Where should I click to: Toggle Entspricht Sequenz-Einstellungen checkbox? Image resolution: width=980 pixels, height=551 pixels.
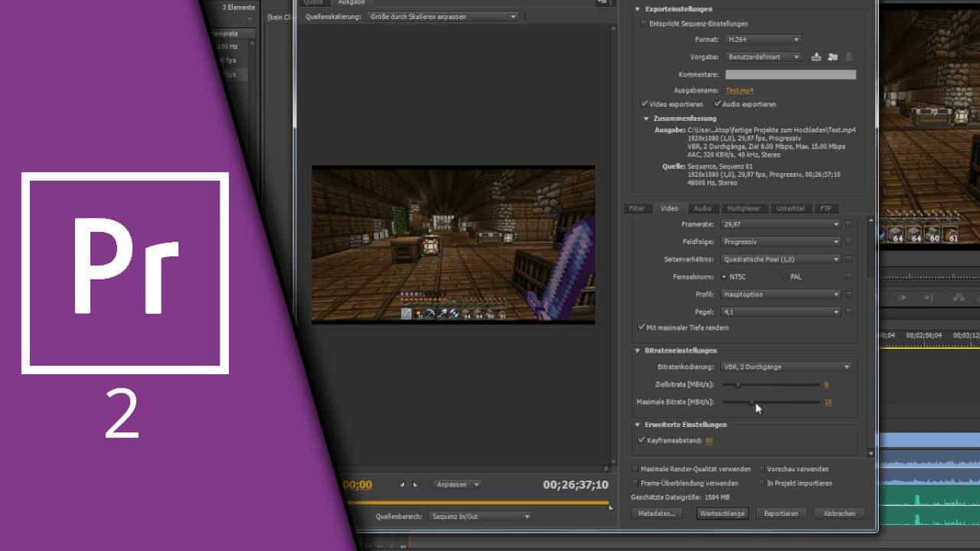pyautogui.click(x=643, y=24)
